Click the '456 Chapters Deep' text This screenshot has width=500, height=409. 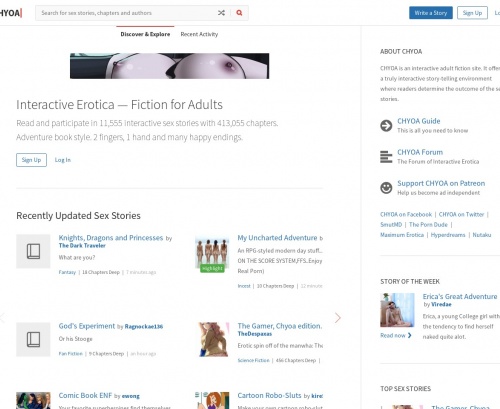pos(296,361)
